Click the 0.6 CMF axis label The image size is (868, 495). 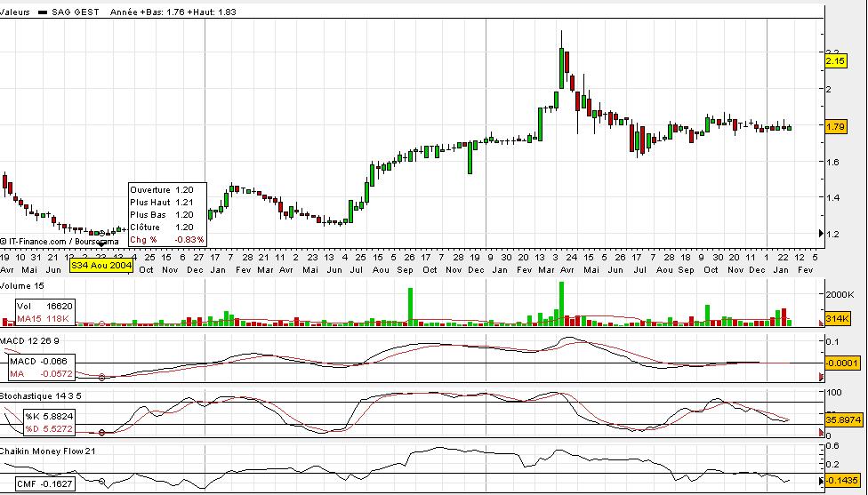832,446
